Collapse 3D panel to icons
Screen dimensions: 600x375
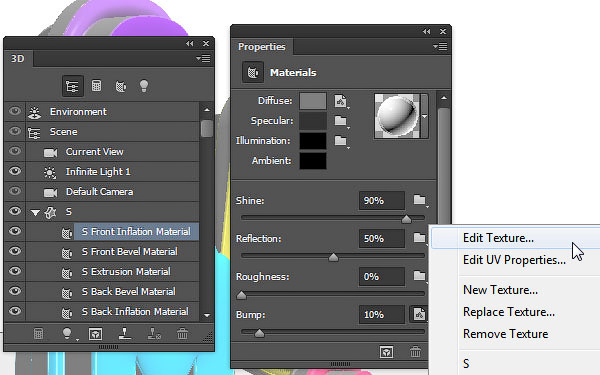click(x=190, y=44)
